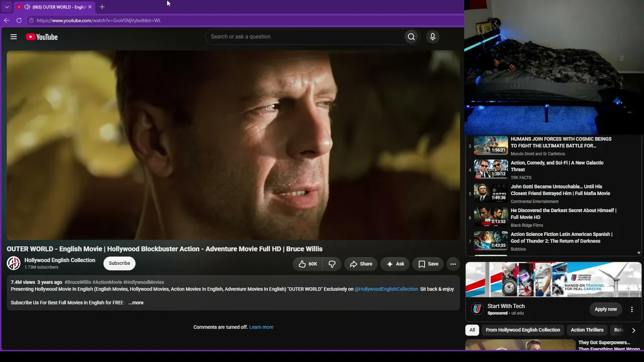The width and height of the screenshot is (644, 362).
Task: Open title 'Action Science Fiction Latin American Spanish'
Action: click(561, 238)
